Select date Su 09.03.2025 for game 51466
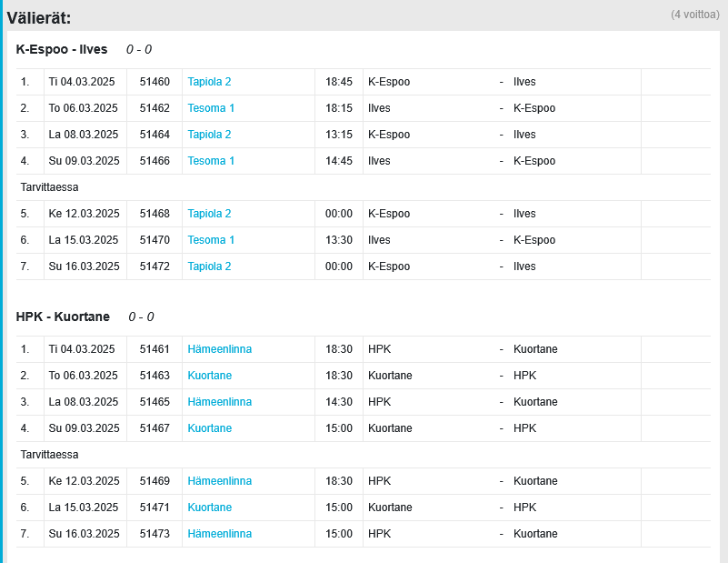 tap(84, 161)
